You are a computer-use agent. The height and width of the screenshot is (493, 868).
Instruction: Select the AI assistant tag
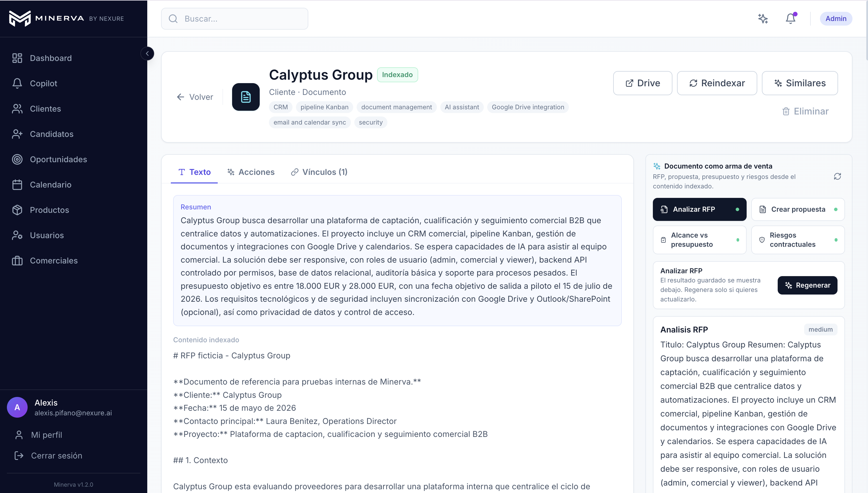(x=462, y=107)
